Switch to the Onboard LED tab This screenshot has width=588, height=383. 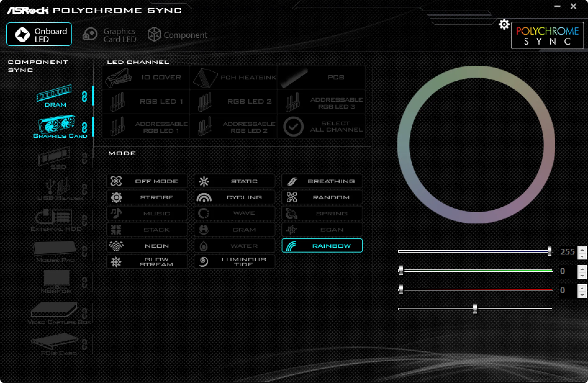[39, 34]
